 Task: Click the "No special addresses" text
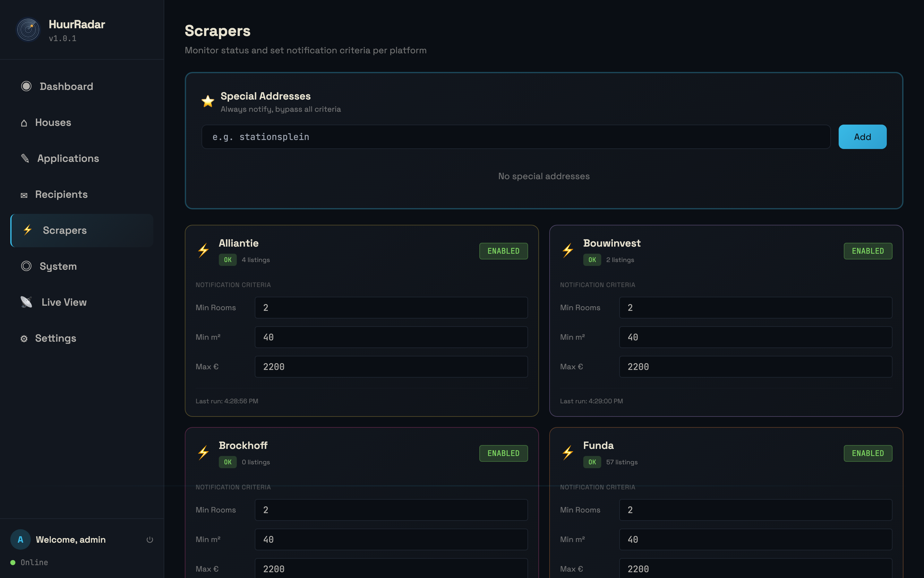(544, 176)
